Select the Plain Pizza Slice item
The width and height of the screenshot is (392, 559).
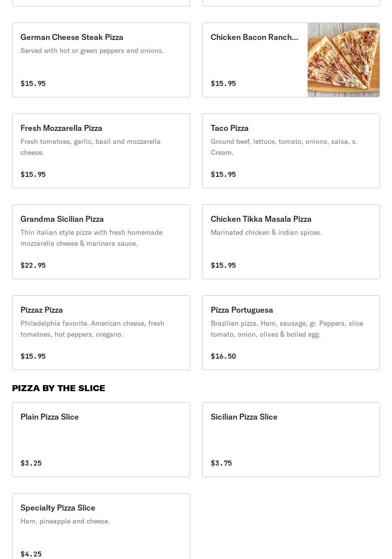(101, 440)
